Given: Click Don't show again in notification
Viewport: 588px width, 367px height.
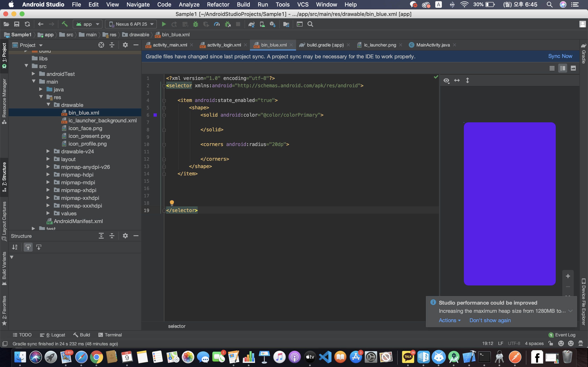Looking at the screenshot, I should (490, 320).
